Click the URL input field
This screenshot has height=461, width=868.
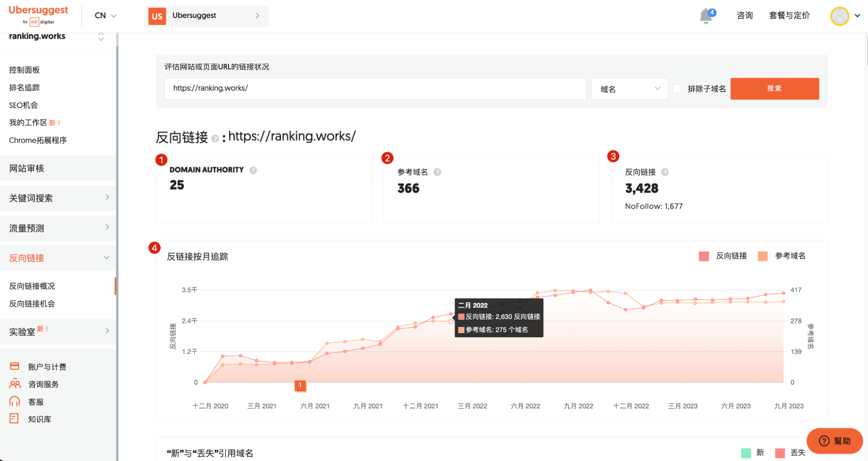tap(375, 89)
